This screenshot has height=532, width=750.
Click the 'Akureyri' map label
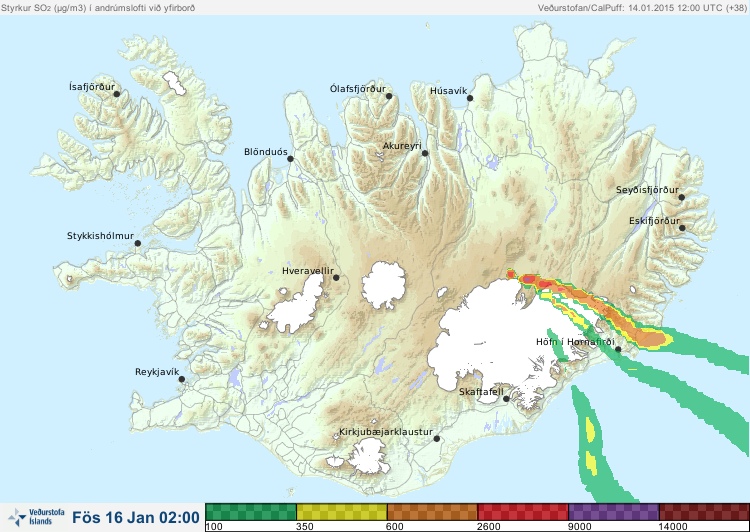(x=402, y=146)
